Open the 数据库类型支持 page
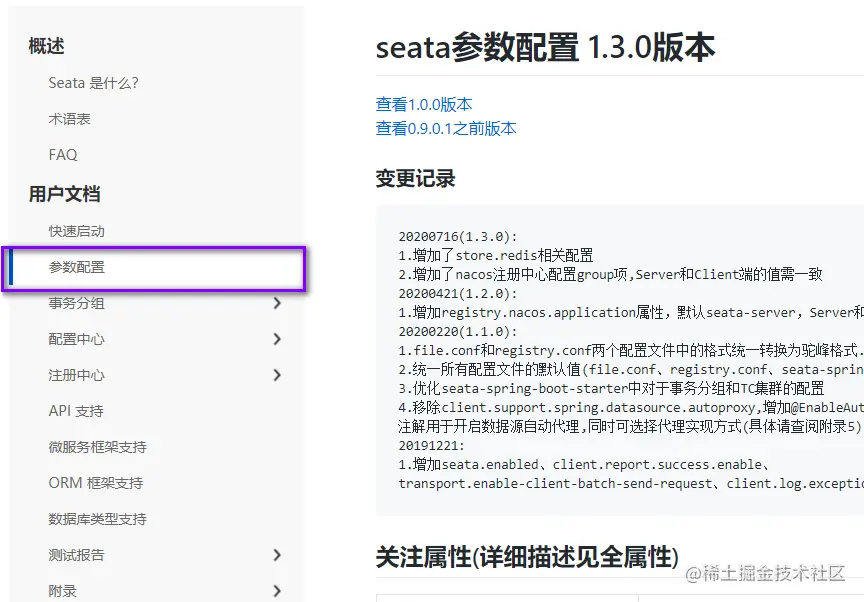 [98, 519]
